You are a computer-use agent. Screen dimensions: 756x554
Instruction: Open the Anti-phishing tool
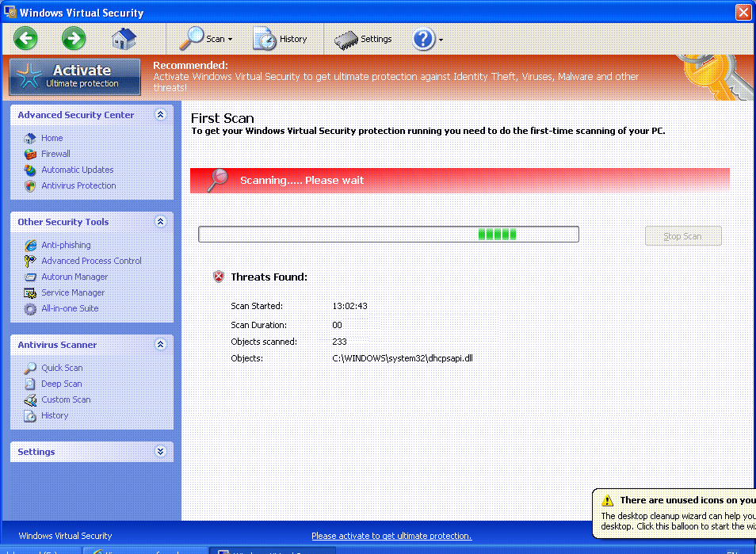66,245
